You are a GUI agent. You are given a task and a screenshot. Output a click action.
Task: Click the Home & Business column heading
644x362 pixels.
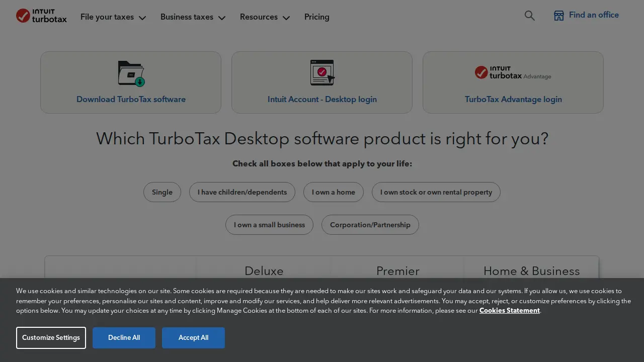tap(532, 270)
